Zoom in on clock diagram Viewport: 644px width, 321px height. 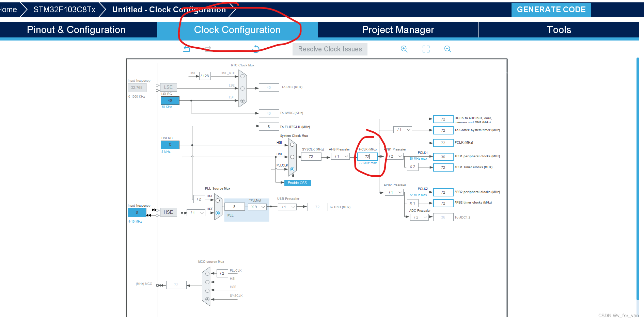pos(404,49)
